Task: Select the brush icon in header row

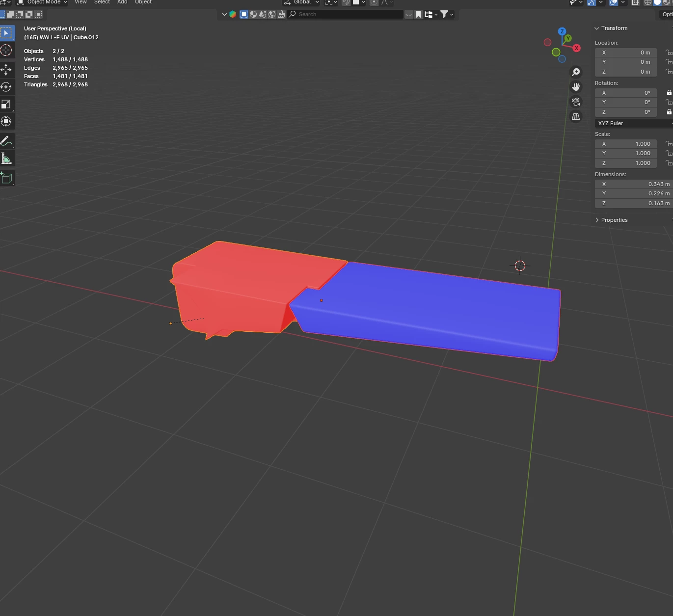Action: click(x=281, y=14)
